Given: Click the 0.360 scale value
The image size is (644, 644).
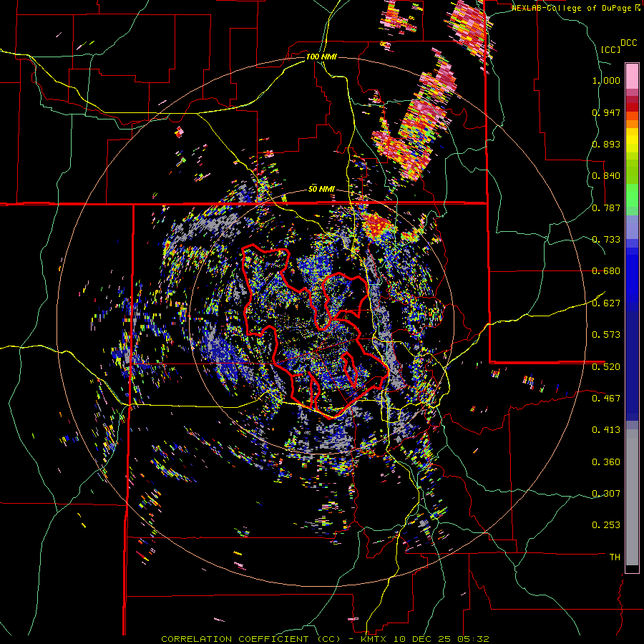Looking at the screenshot, I should coord(606,462).
